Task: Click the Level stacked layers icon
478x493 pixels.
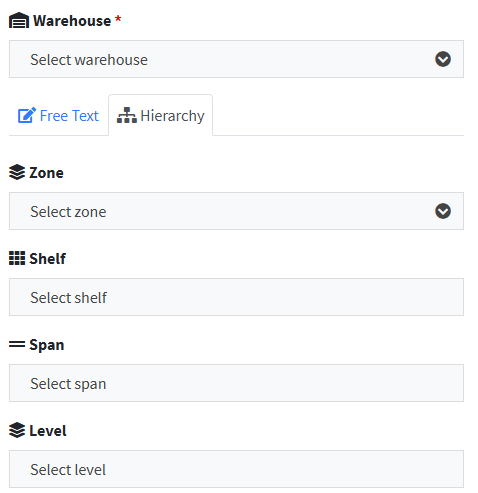Action: 17,430
